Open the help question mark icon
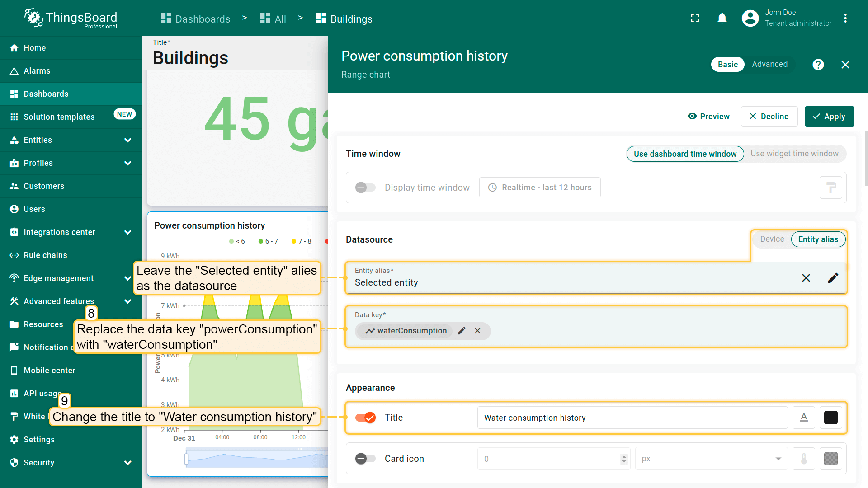Screen dimensions: 868x488 pos(818,65)
